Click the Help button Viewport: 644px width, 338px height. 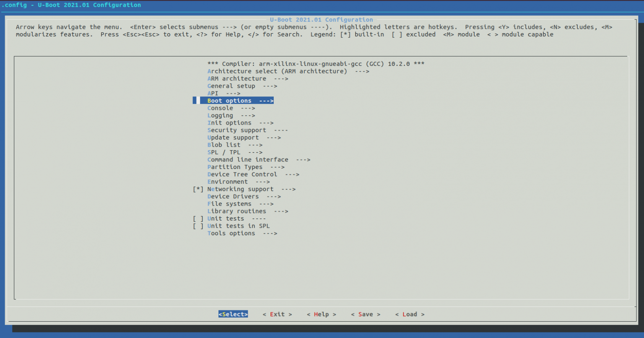coord(322,314)
